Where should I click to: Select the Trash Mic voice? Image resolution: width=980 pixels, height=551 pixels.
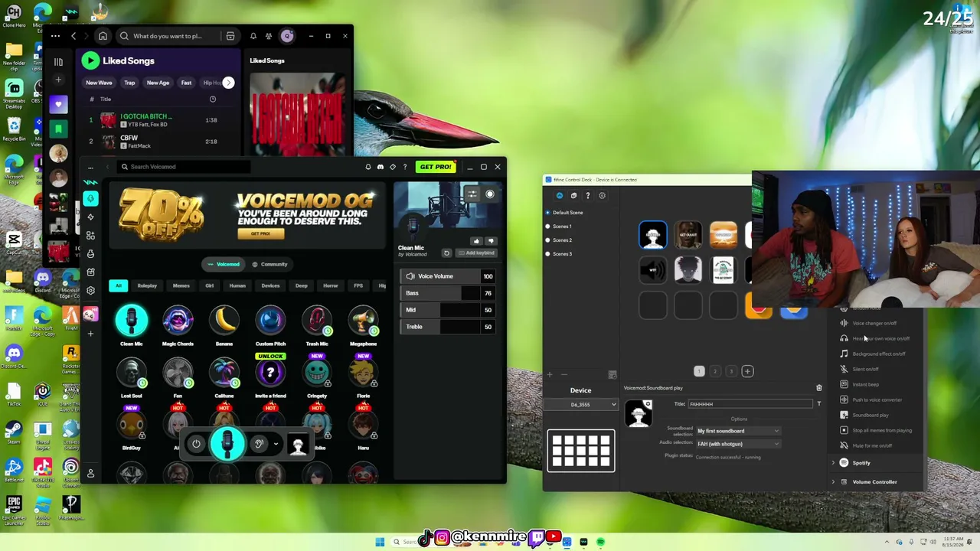pyautogui.click(x=317, y=321)
